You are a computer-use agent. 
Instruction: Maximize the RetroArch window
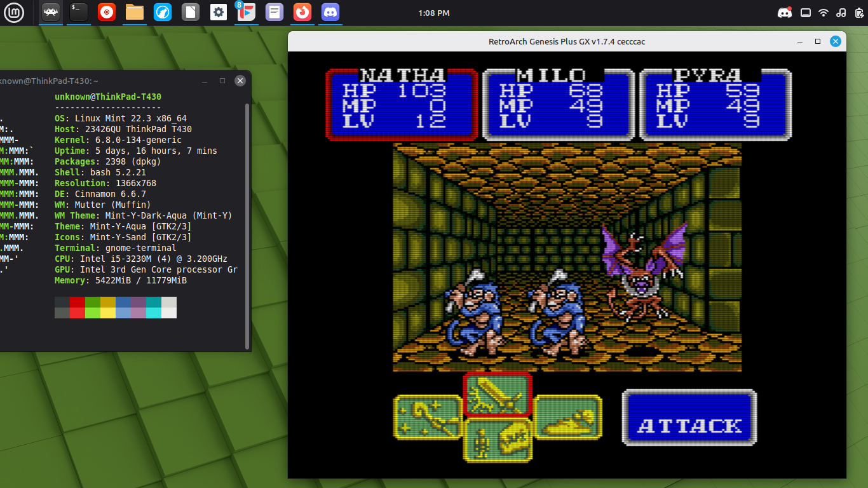(x=818, y=41)
